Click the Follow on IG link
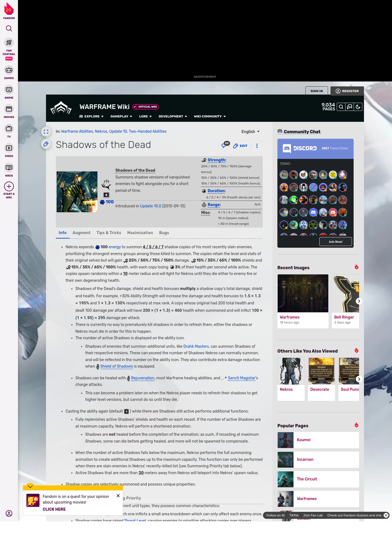This screenshot has height=545, width=392. [x=275, y=515]
